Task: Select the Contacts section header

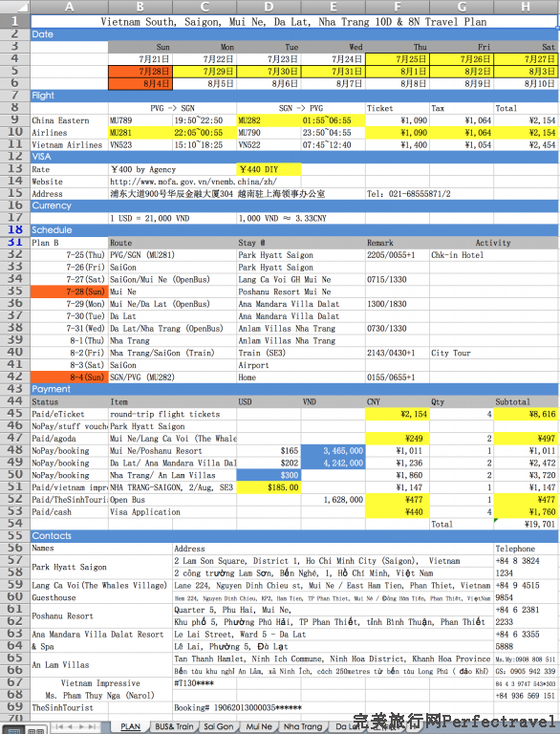Action: click(x=294, y=536)
